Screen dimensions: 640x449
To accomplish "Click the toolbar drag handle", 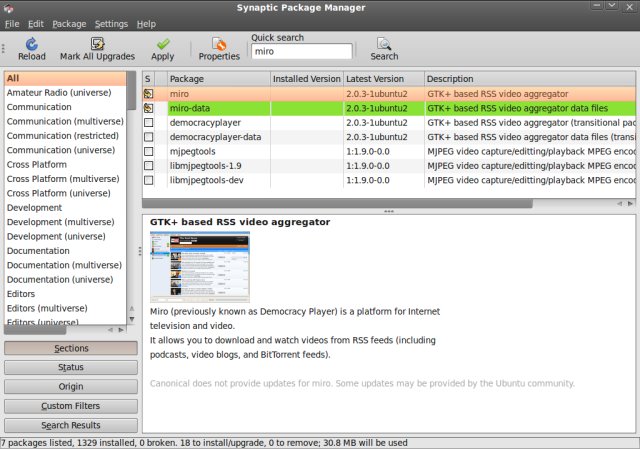I will coord(5,48).
